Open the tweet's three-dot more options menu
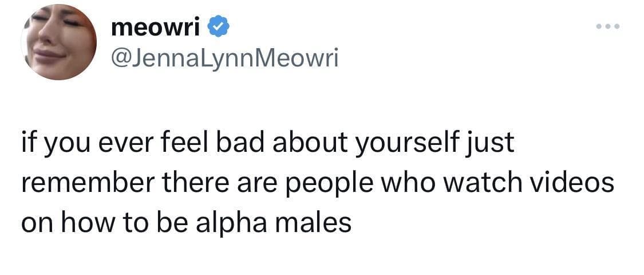 [x=607, y=27]
